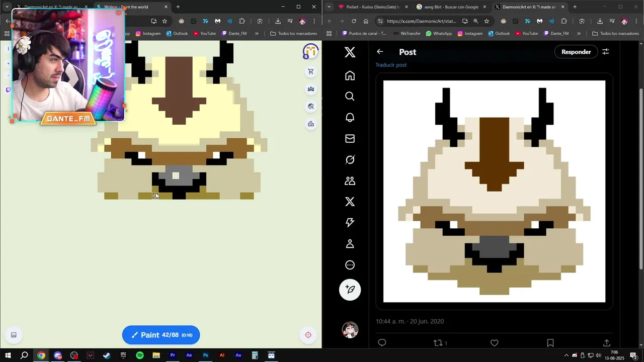Share the post with upload icon
This screenshot has width=644, height=362.
pyautogui.click(x=606, y=343)
